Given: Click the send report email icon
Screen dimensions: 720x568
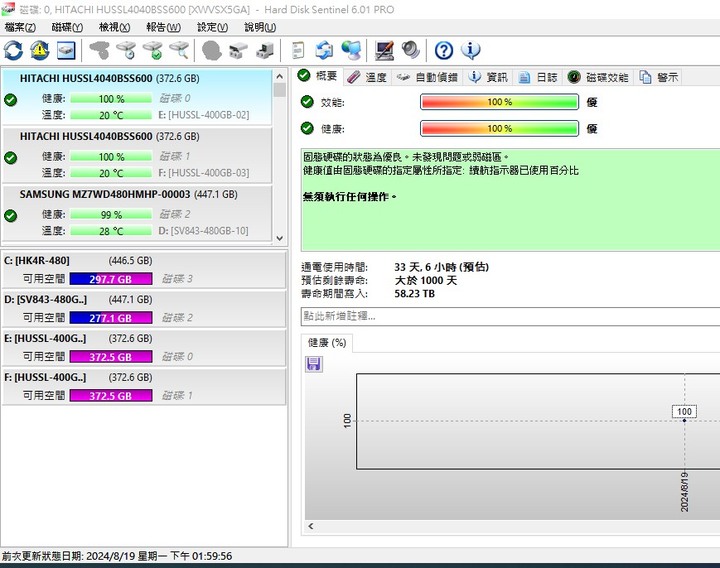Looking at the screenshot, I should tap(325, 50).
